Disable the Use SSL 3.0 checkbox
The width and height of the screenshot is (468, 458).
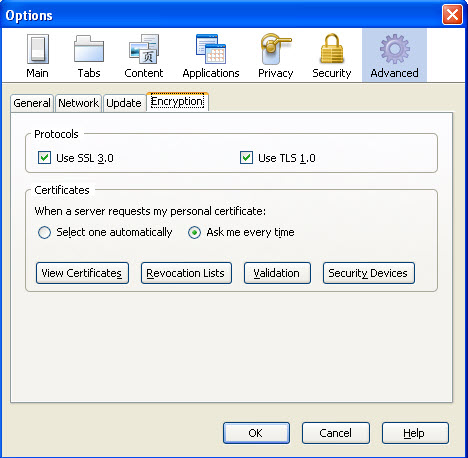pyautogui.click(x=44, y=158)
